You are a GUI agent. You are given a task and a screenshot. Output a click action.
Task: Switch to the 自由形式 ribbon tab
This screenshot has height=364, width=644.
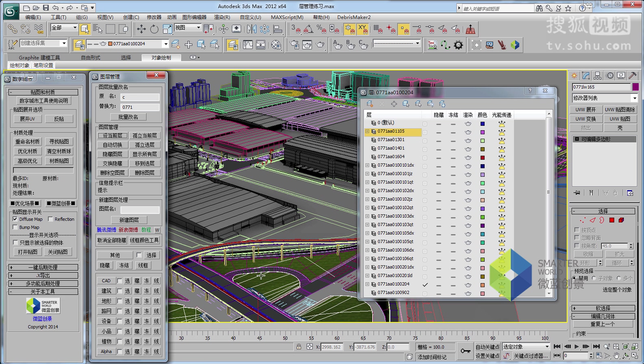click(91, 58)
